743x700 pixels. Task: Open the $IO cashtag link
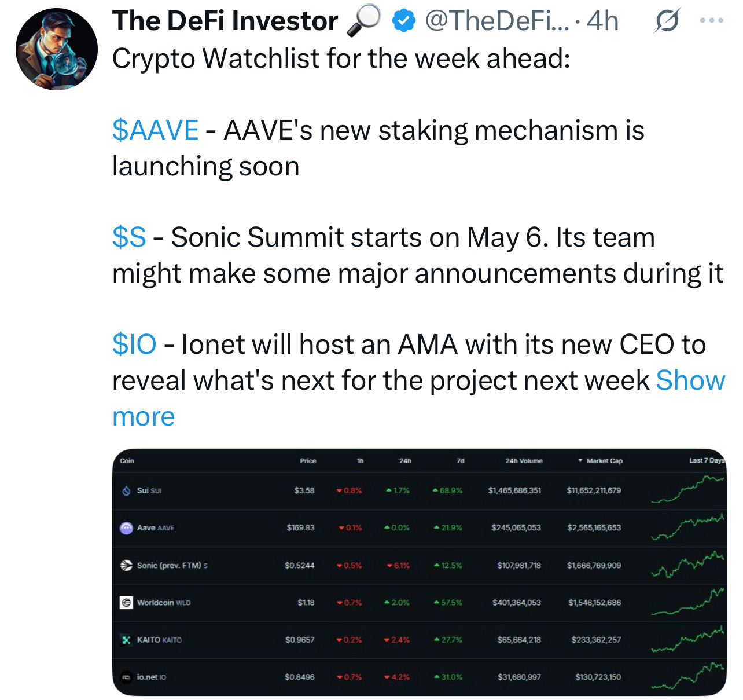pos(134,344)
